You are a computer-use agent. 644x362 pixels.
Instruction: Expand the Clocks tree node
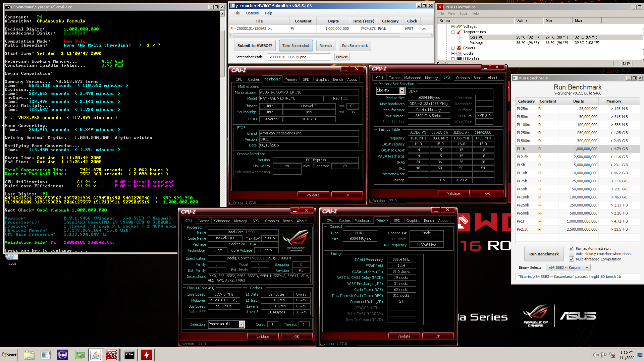tap(453, 53)
